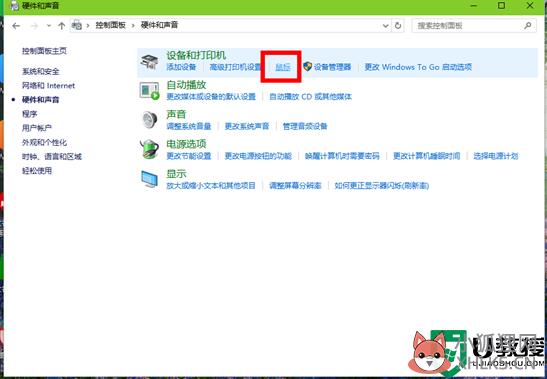Click the shield icon next to 设备管理器

coord(307,67)
